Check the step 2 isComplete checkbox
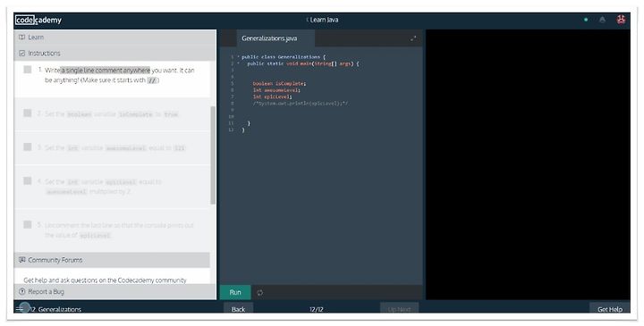This screenshot has height=326, width=644. point(28,113)
